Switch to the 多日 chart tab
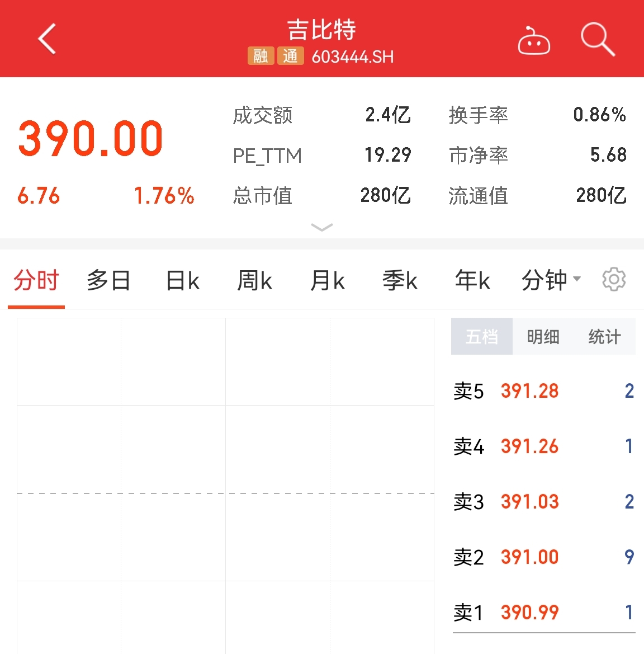Image resolution: width=644 pixels, height=654 pixels. pos(109,280)
